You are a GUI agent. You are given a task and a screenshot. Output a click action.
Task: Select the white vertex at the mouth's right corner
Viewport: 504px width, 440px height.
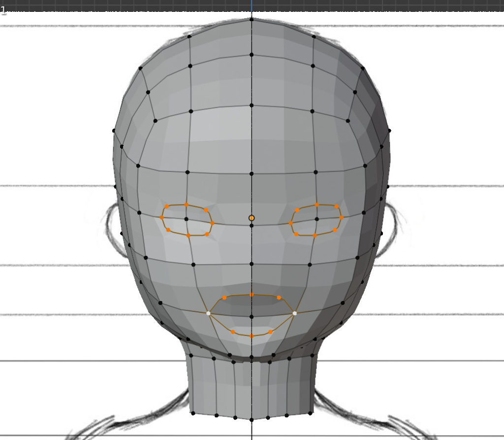pyautogui.click(x=295, y=313)
